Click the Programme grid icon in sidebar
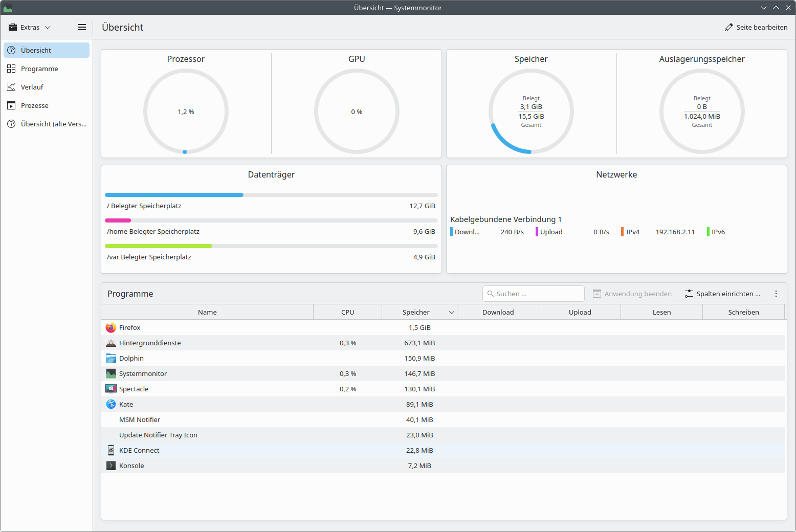This screenshot has height=532, width=796. click(x=11, y=69)
